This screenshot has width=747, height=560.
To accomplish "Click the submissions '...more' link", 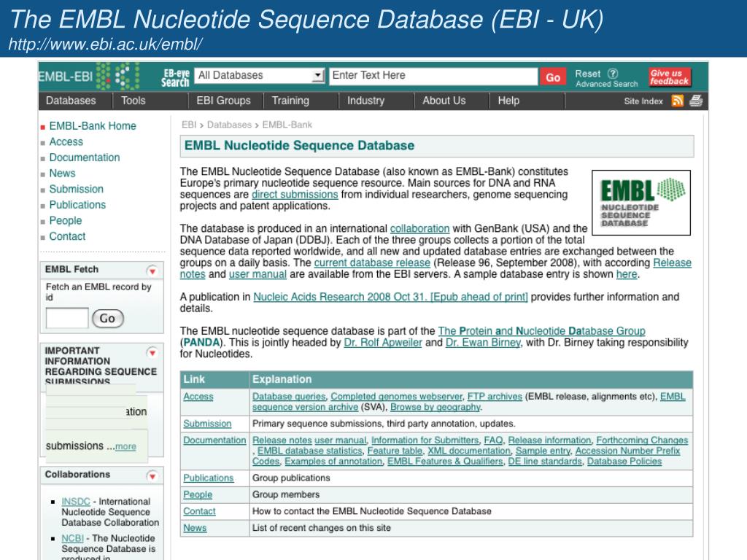I will click(x=125, y=447).
